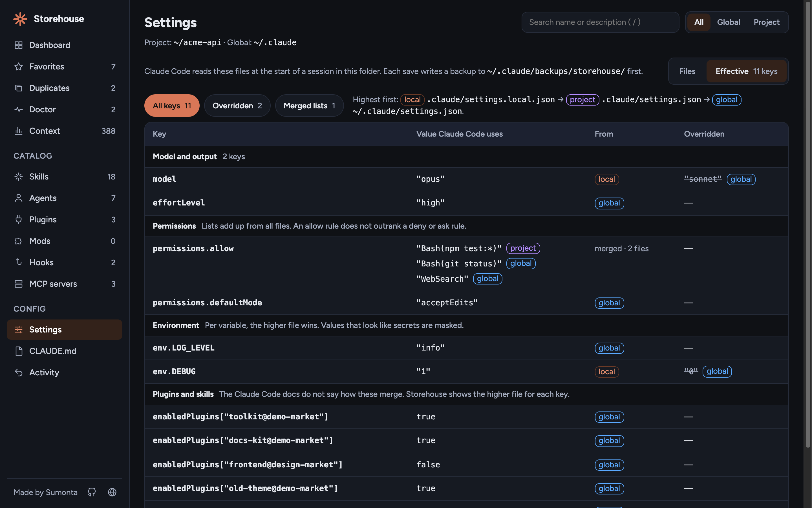Click the model key row name

(x=164, y=179)
